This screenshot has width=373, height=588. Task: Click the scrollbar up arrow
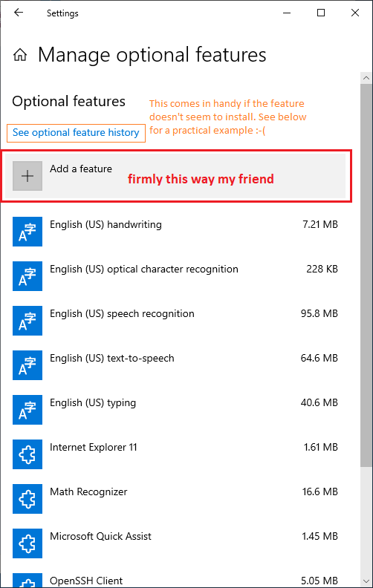click(366, 78)
